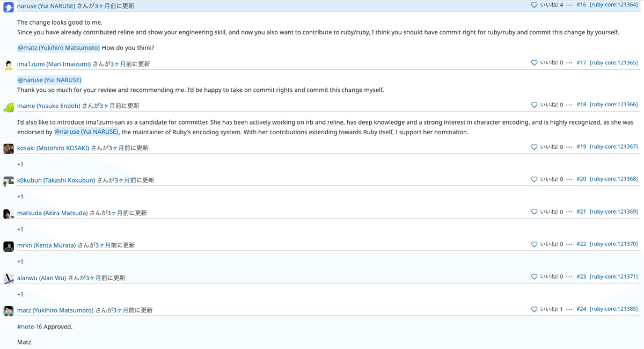This screenshot has width=644, height=349.
Task: Click mrkn's dark avatar icon
Action: (x=9, y=246)
